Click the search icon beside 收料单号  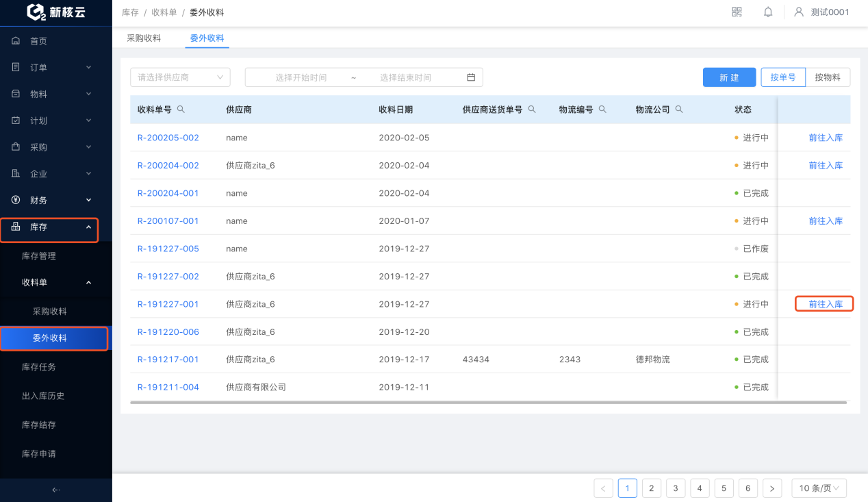[x=181, y=109]
